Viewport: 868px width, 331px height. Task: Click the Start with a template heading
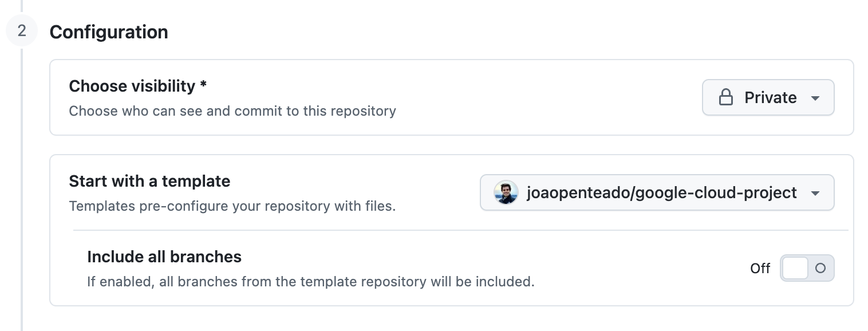click(x=149, y=181)
